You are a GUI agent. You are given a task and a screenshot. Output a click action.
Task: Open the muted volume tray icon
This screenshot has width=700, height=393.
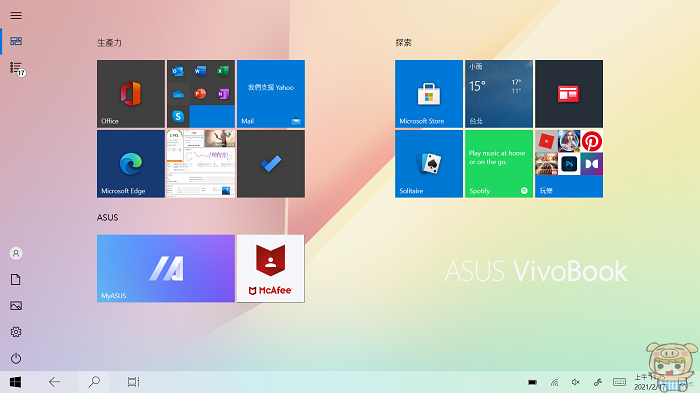point(576,382)
